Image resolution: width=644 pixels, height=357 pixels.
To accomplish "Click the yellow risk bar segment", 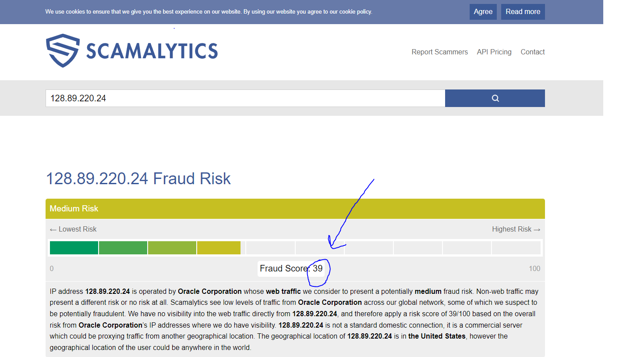I will click(219, 248).
